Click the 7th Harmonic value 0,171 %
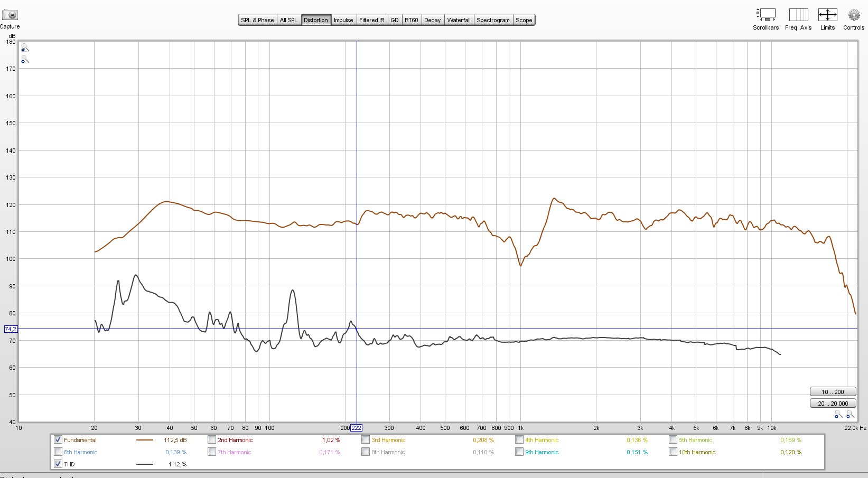The image size is (868, 478). (330, 452)
